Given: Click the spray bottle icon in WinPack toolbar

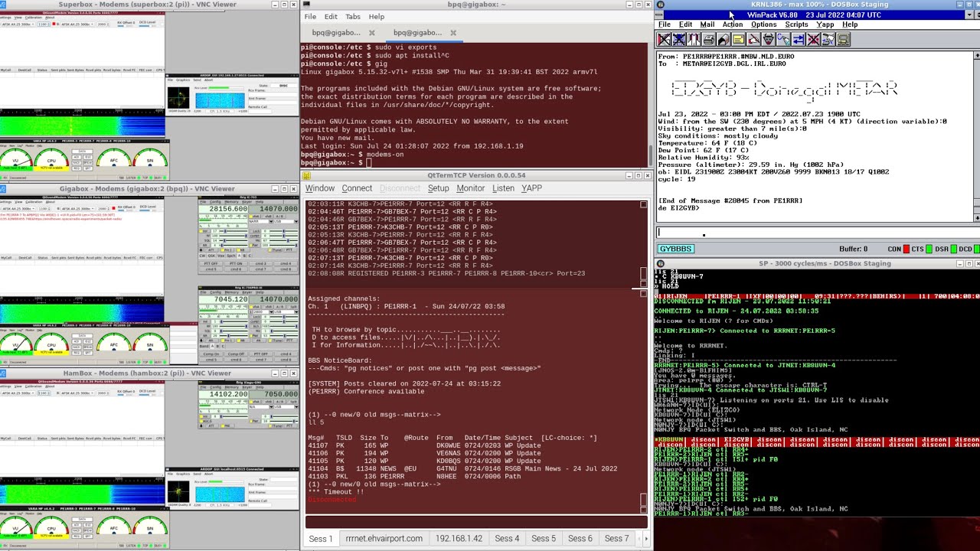Looking at the screenshot, I should (783, 39).
